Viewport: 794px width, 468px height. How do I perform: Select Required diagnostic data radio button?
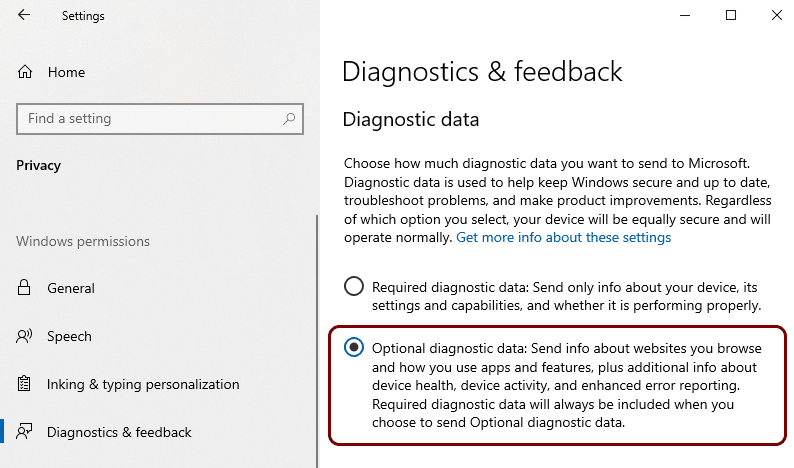(x=353, y=286)
